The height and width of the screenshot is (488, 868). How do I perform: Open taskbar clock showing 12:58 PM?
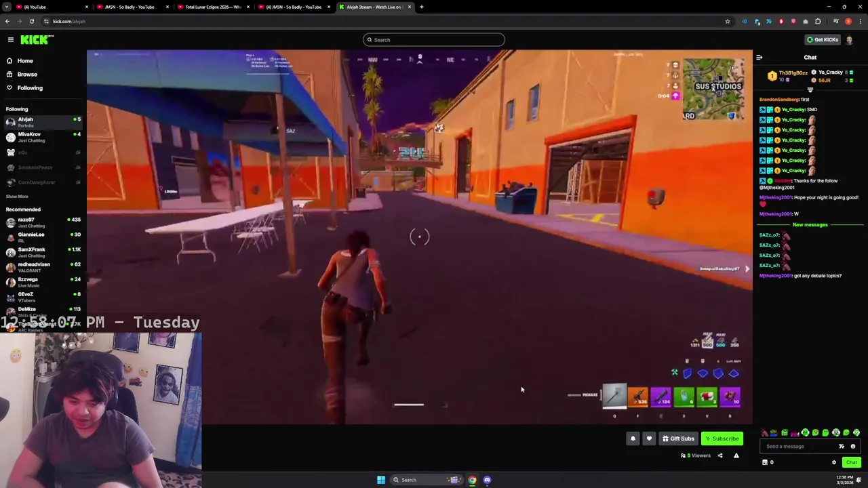point(845,480)
